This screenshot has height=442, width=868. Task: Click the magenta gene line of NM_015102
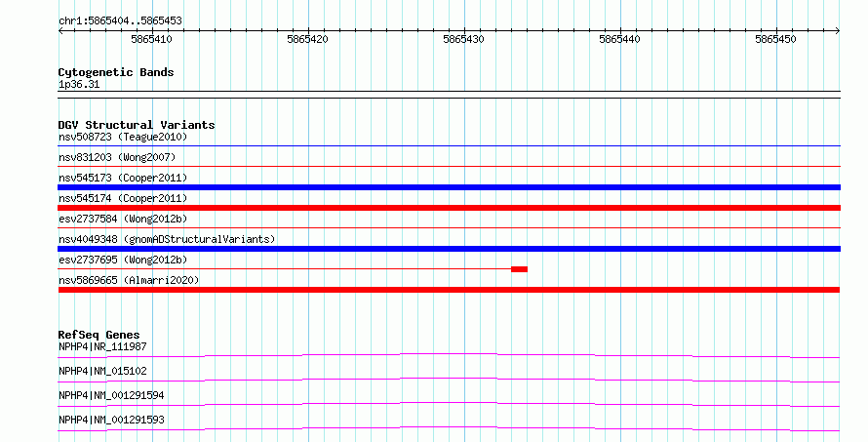pyautogui.click(x=449, y=379)
